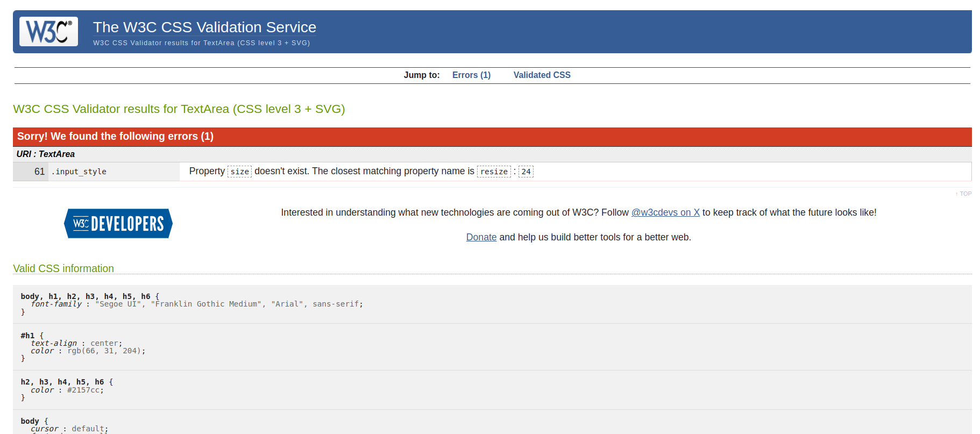Click the header subtitle about TextArea results
The image size is (980, 434).
[x=201, y=43]
